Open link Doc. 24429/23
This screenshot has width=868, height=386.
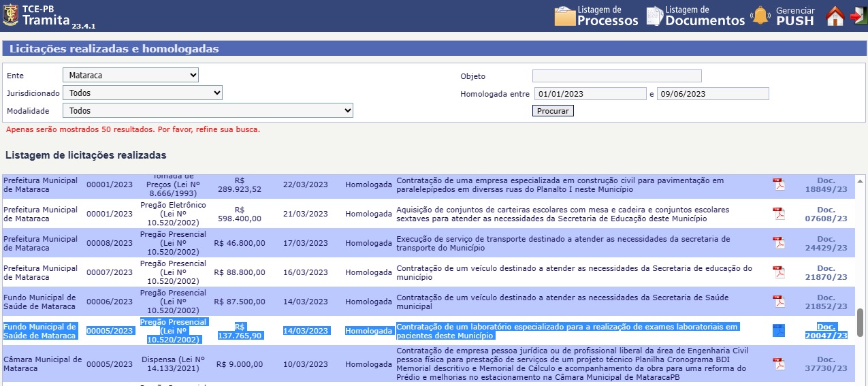click(826, 244)
